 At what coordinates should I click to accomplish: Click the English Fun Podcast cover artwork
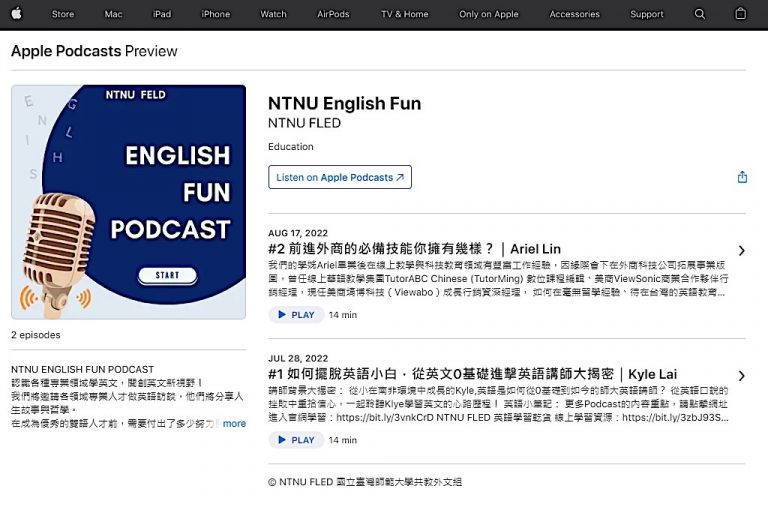tap(129, 202)
